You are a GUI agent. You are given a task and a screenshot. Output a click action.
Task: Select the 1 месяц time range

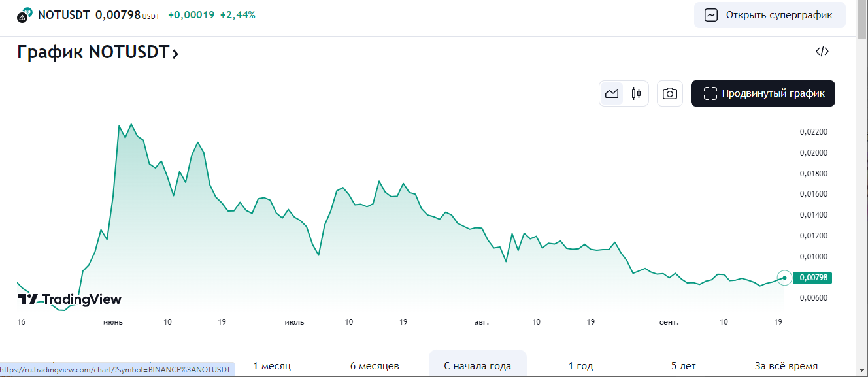(x=272, y=366)
